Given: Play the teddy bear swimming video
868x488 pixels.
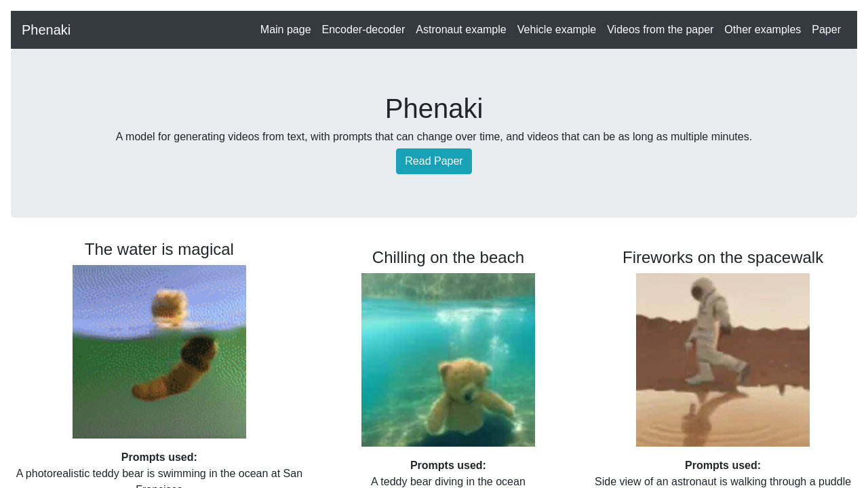Looking at the screenshot, I should tap(159, 352).
